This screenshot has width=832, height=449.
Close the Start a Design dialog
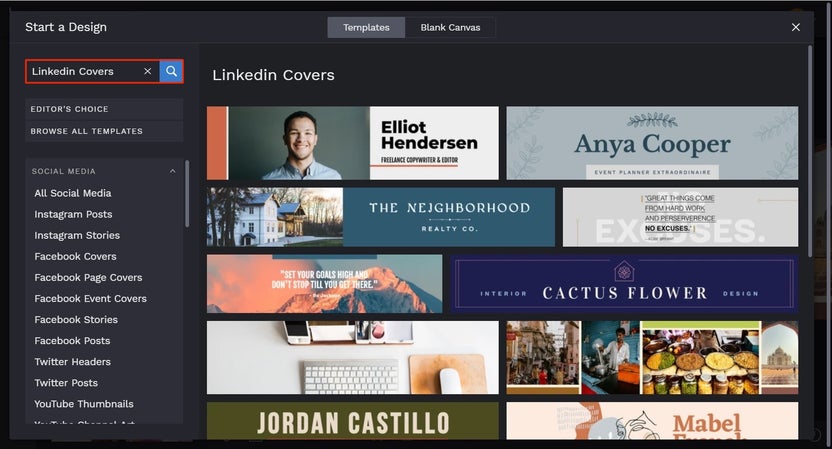pyautogui.click(x=795, y=27)
